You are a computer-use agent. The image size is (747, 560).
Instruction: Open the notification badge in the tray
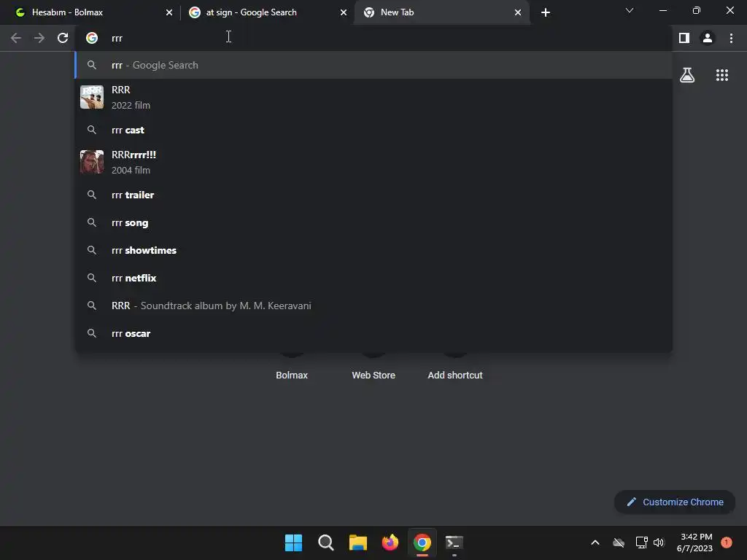727,542
